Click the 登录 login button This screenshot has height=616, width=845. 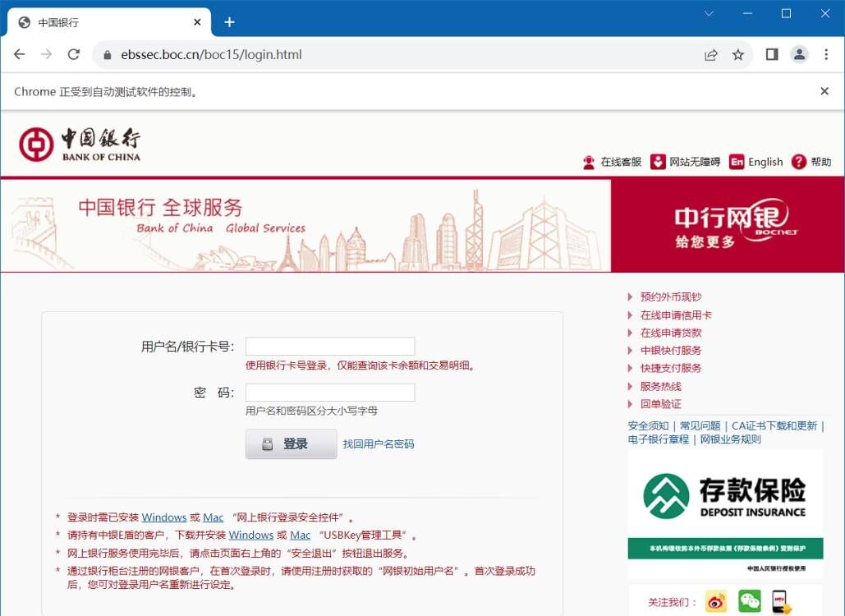tap(291, 444)
